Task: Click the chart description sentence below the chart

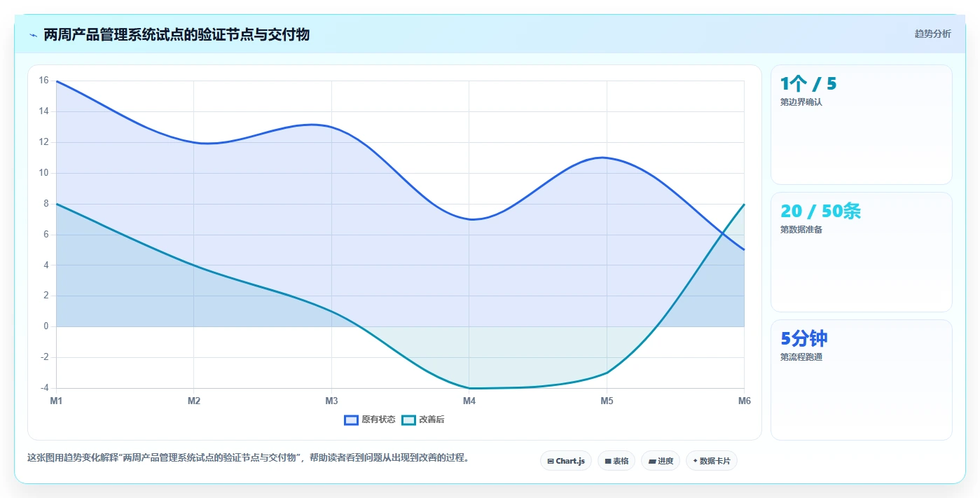Action: [248, 457]
